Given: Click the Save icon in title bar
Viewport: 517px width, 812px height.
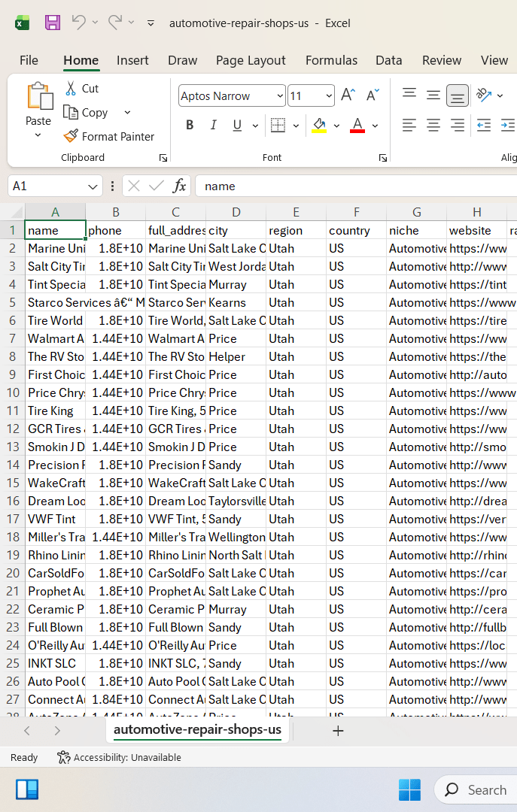Looking at the screenshot, I should tap(53, 23).
